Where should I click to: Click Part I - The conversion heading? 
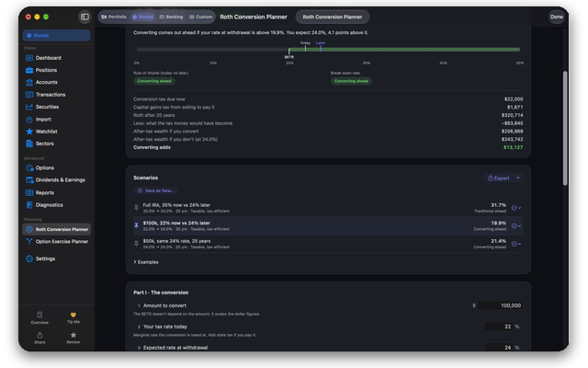(161, 293)
